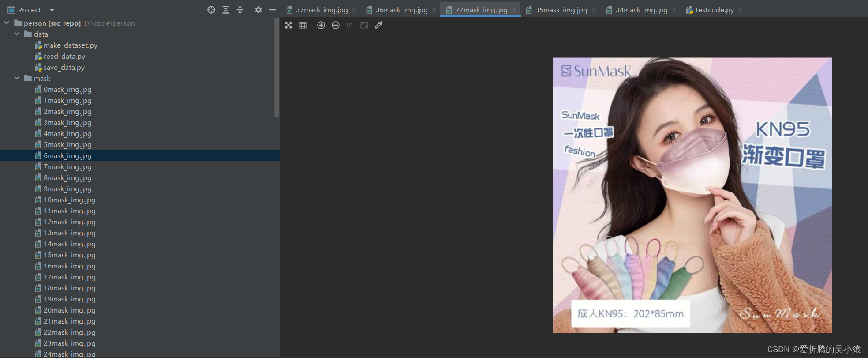Close the 36mask_img.jpg tab
868x358 pixels.
point(434,10)
